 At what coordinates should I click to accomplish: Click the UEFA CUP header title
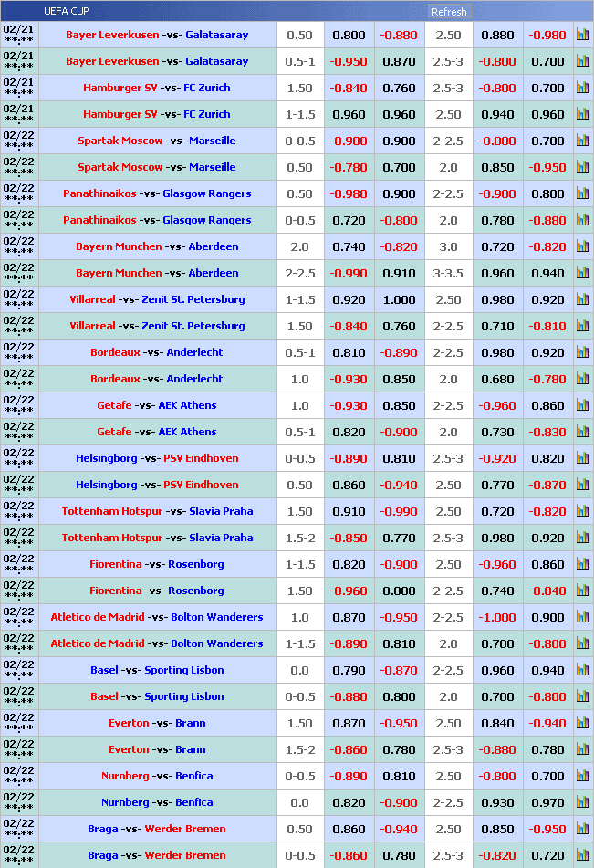(67, 12)
